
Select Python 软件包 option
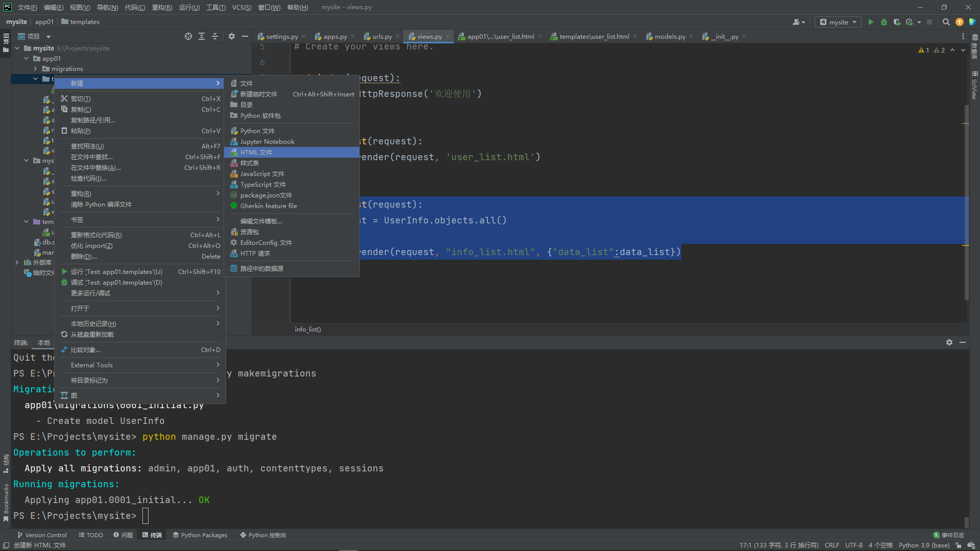click(291, 115)
